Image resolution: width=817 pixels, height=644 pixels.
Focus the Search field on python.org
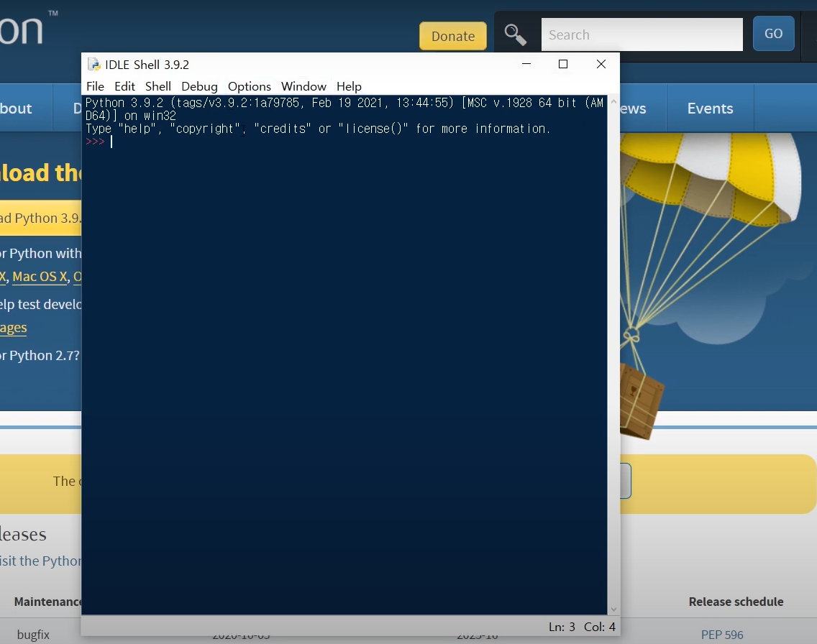point(642,34)
